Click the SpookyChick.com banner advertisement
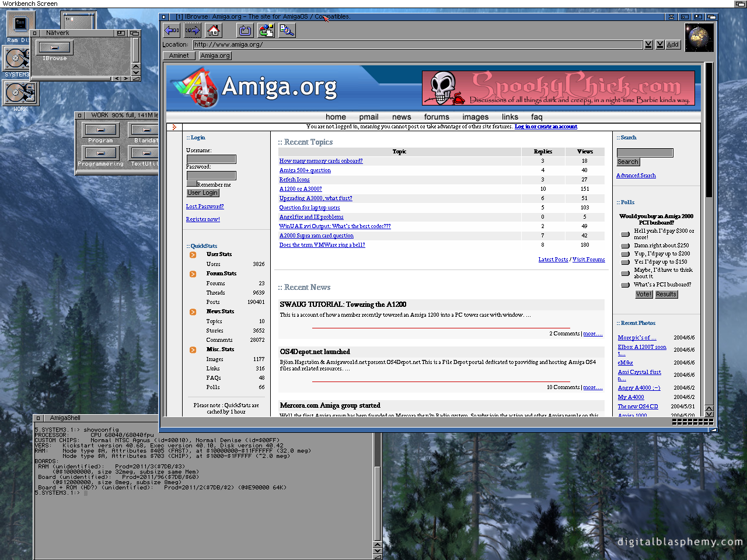Screen dimensions: 747x560 558,88
